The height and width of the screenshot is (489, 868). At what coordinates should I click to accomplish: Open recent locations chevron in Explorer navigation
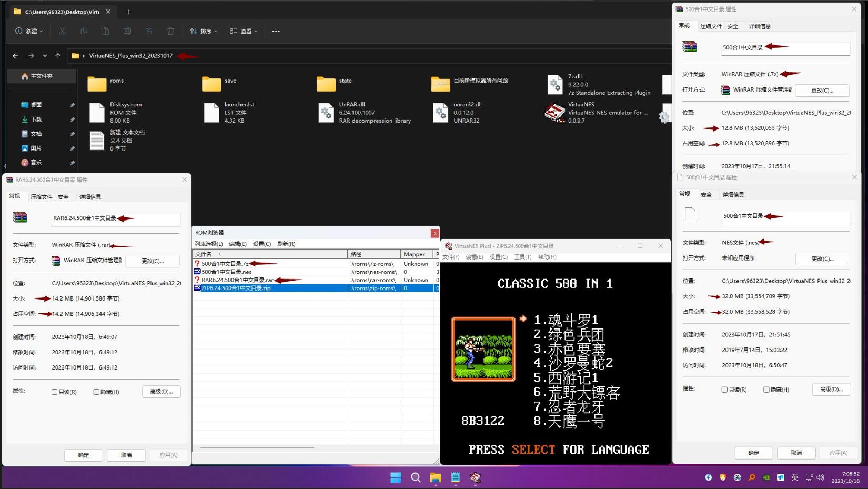[x=45, y=56]
